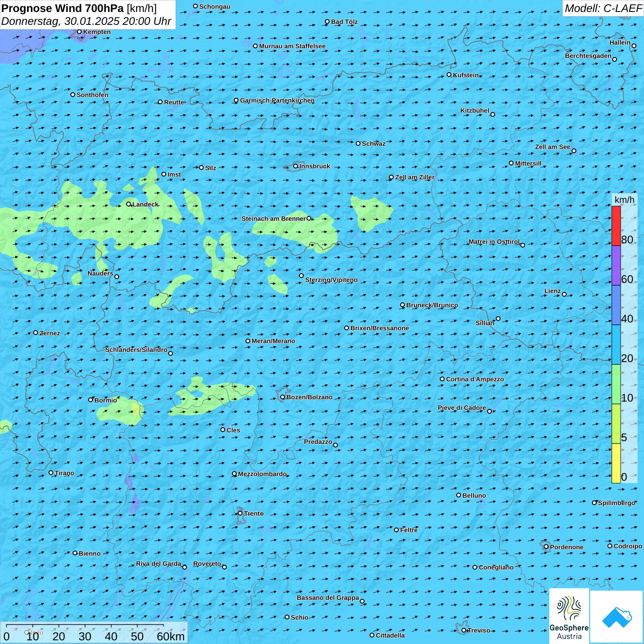Click the Belluno label
This screenshot has width=644, height=644.
(x=474, y=495)
